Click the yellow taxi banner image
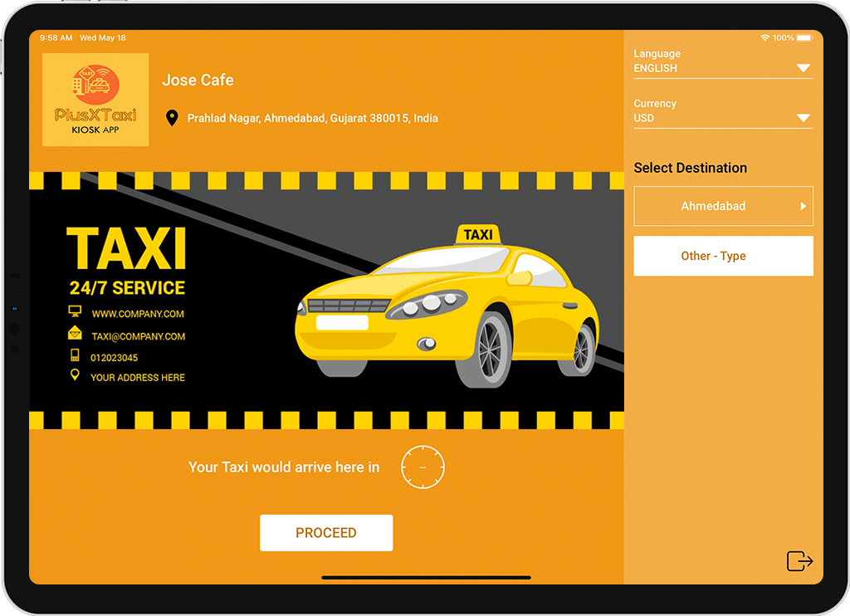This screenshot has width=850, height=616. [x=326, y=301]
